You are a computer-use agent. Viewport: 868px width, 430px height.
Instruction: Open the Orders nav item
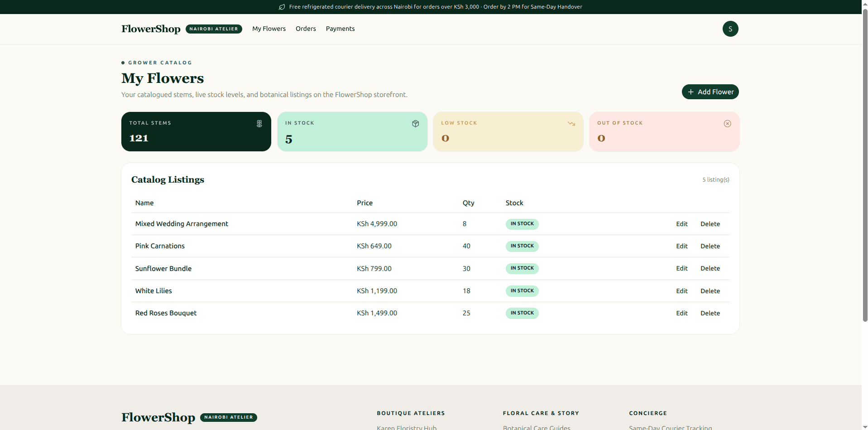306,29
